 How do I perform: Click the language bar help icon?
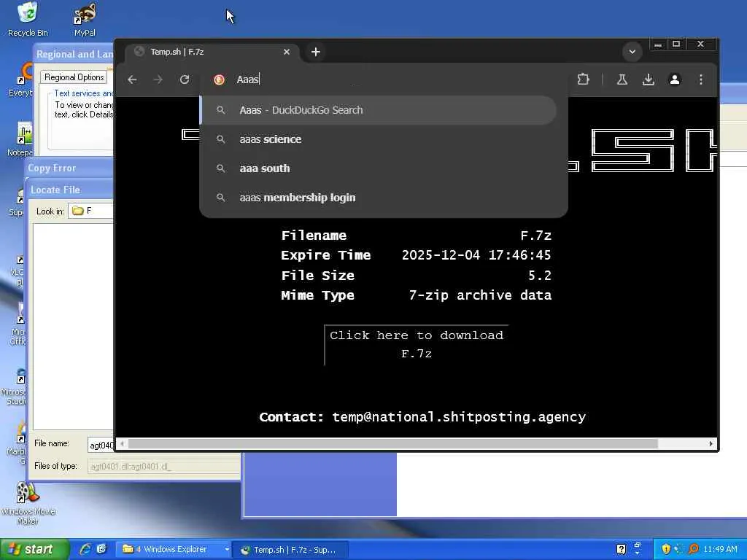pos(622,550)
